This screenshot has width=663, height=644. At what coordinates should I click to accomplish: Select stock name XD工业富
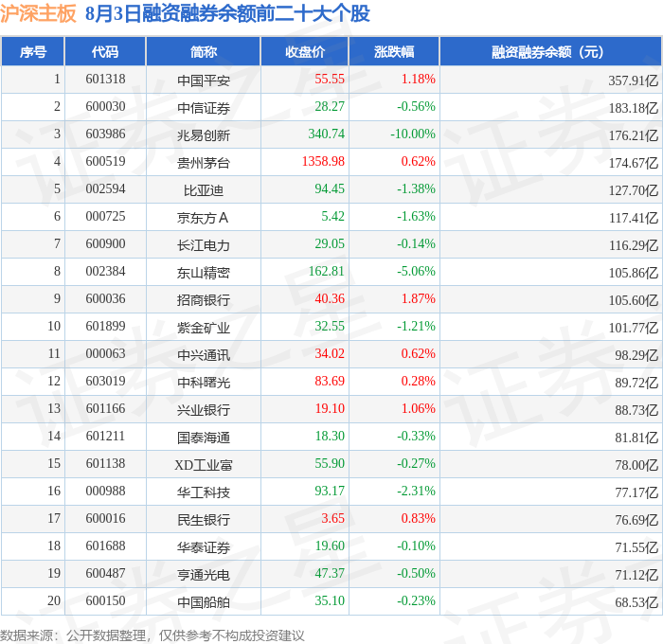coord(204,465)
